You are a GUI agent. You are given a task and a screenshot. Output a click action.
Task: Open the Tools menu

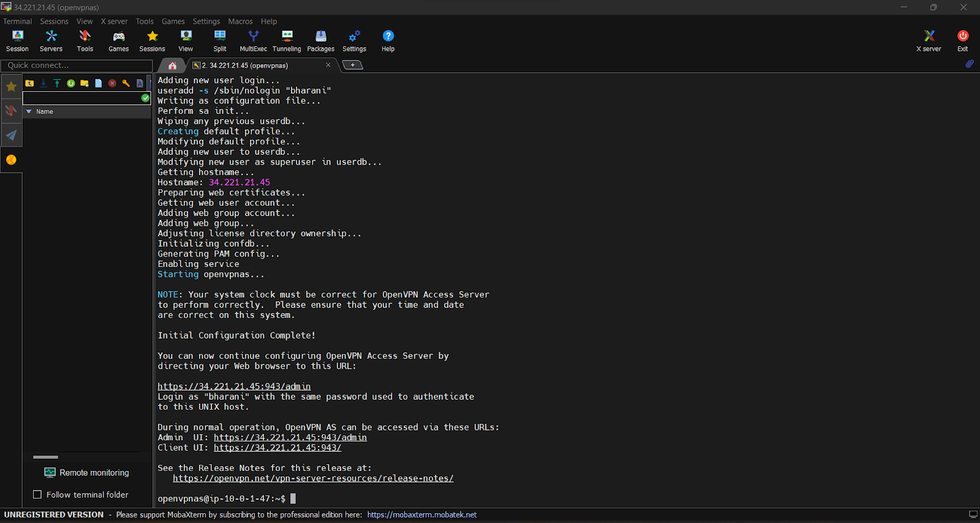click(145, 21)
